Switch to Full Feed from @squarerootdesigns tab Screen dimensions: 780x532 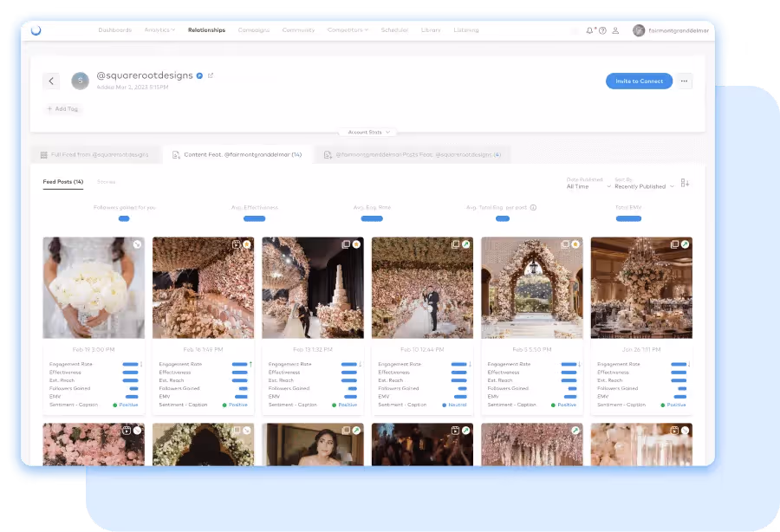pos(95,154)
